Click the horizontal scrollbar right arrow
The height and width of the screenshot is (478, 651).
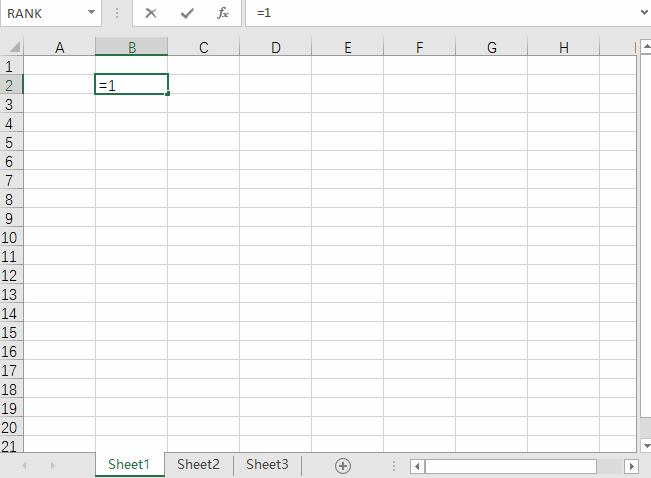click(x=631, y=466)
